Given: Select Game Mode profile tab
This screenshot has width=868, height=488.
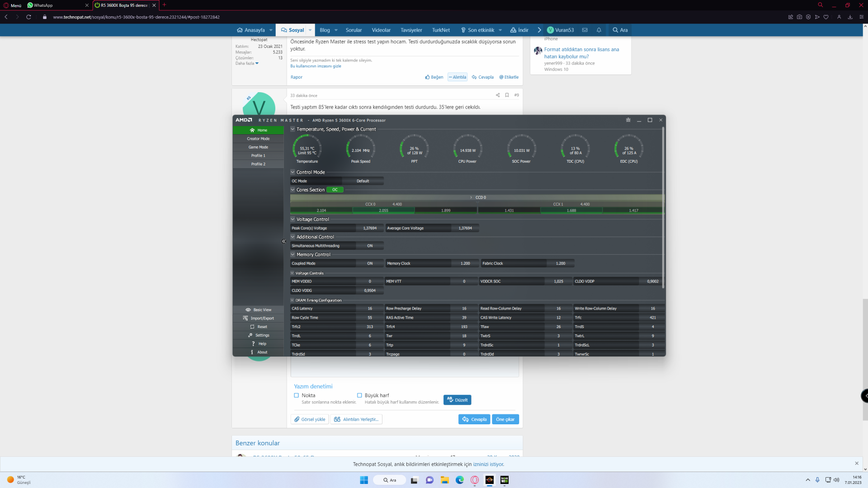Looking at the screenshot, I should (x=258, y=147).
